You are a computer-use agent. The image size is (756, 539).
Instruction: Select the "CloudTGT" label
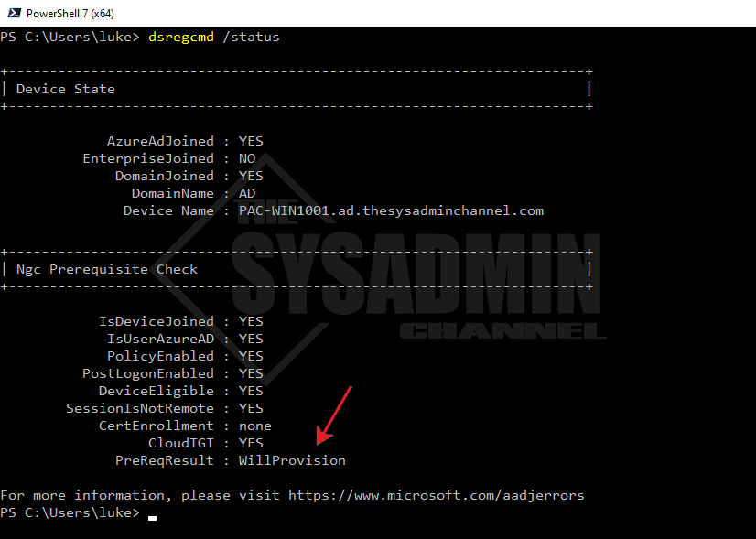pos(181,443)
